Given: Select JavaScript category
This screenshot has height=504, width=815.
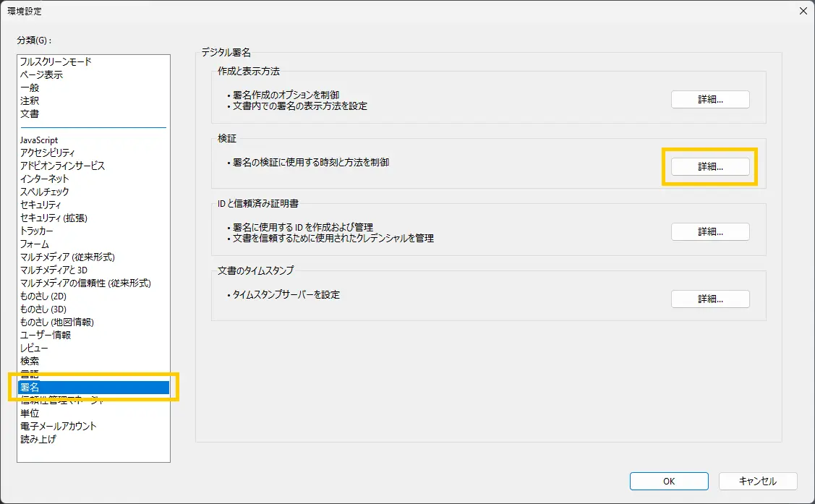Looking at the screenshot, I should click(x=39, y=140).
